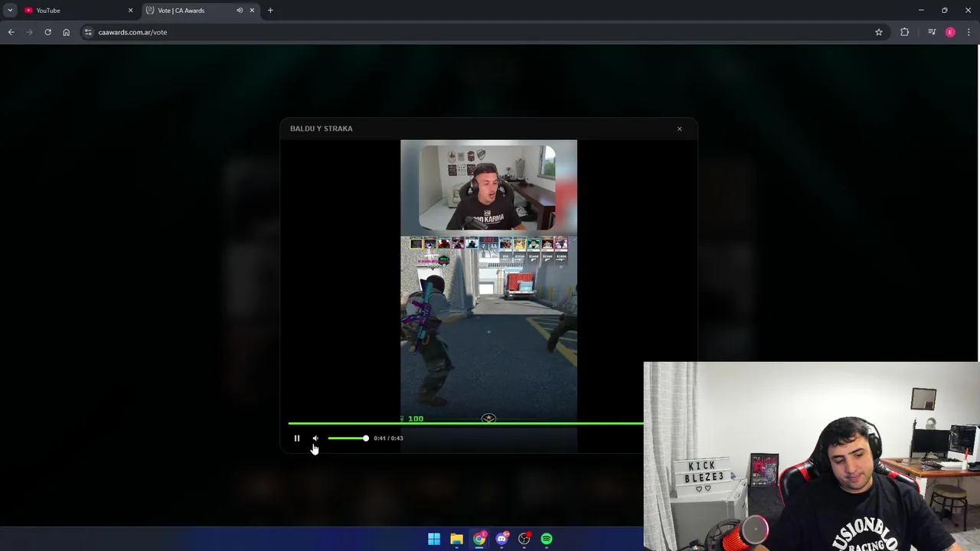
Task: Adjust the video volume slider
Action: (x=348, y=439)
